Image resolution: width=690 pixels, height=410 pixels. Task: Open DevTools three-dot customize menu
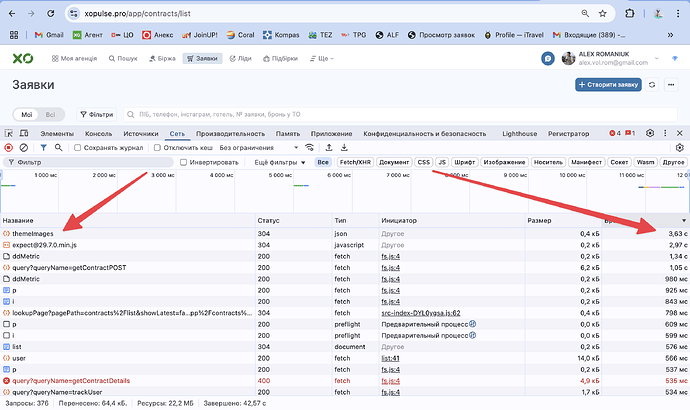tap(665, 133)
